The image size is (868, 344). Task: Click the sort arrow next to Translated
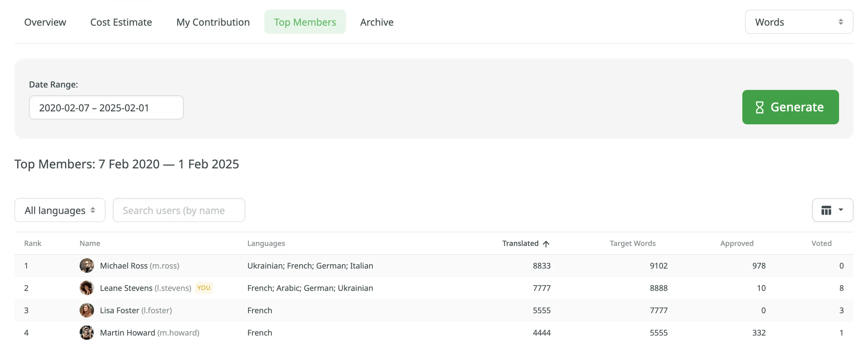(546, 244)
